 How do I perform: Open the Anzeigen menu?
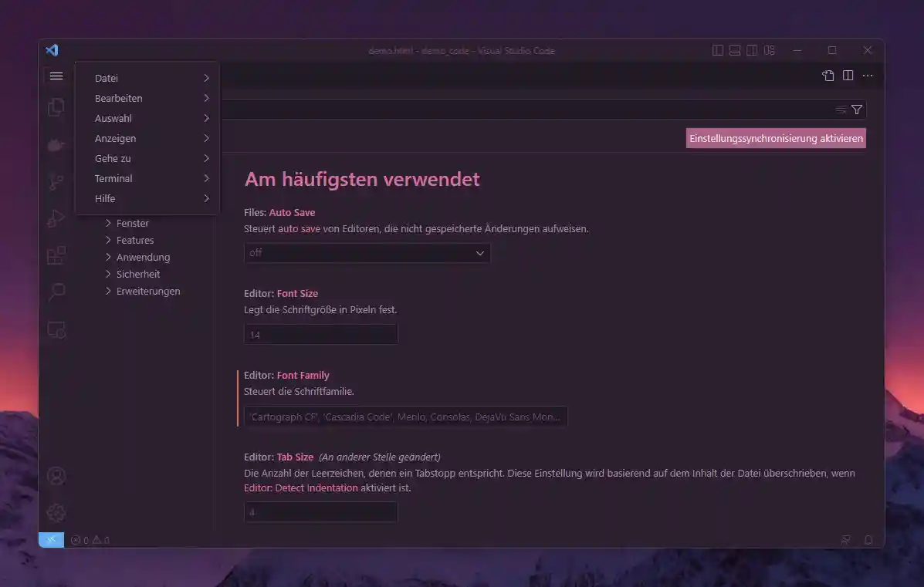(x=147, y=138)
